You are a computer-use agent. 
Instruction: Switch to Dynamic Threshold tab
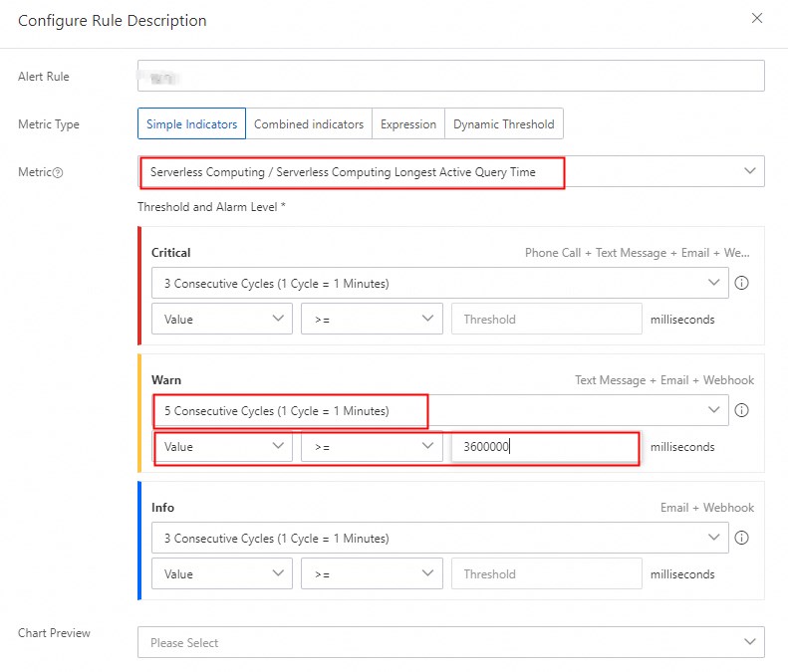click(x=503, y=124)
